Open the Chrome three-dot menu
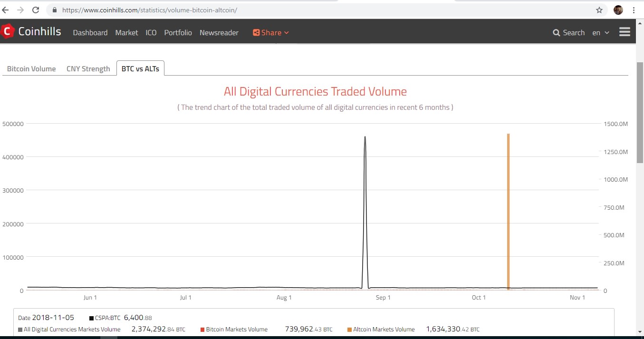This screenshot has width=644, height=339. (634, 10)
